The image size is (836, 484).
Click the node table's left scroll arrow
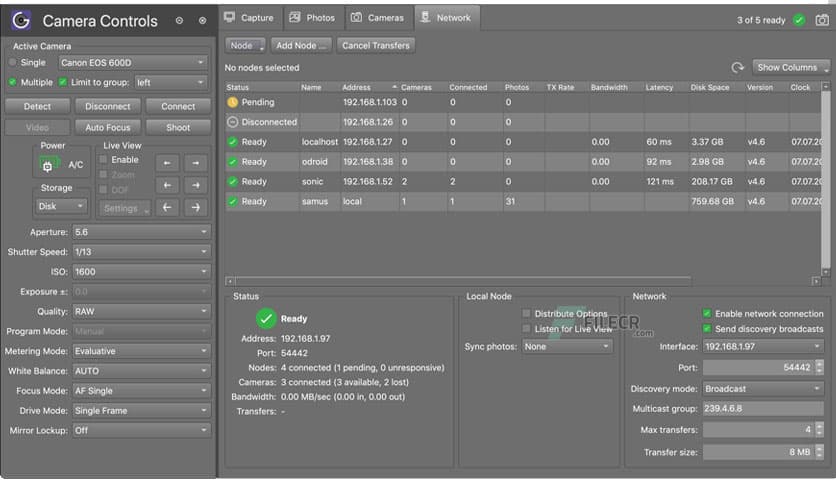(x=230, y=281)
